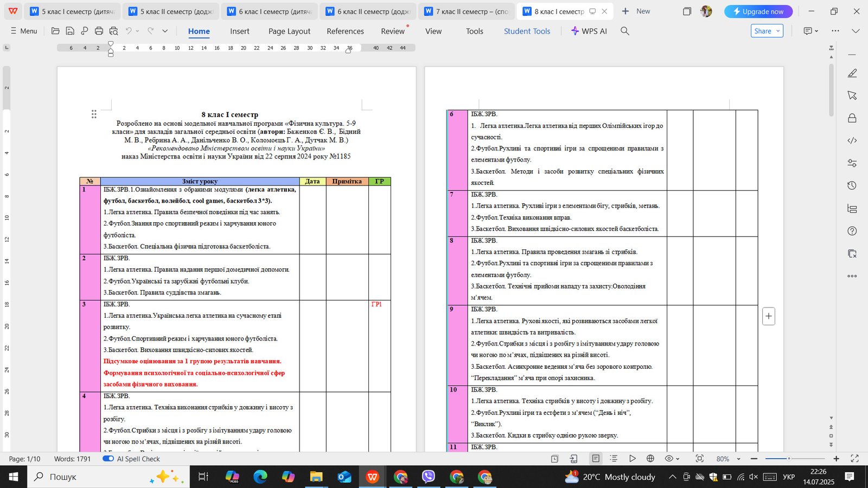Open print preview icon
The width and height of the screenshot is (868, 488).
[x=113, y=31]
